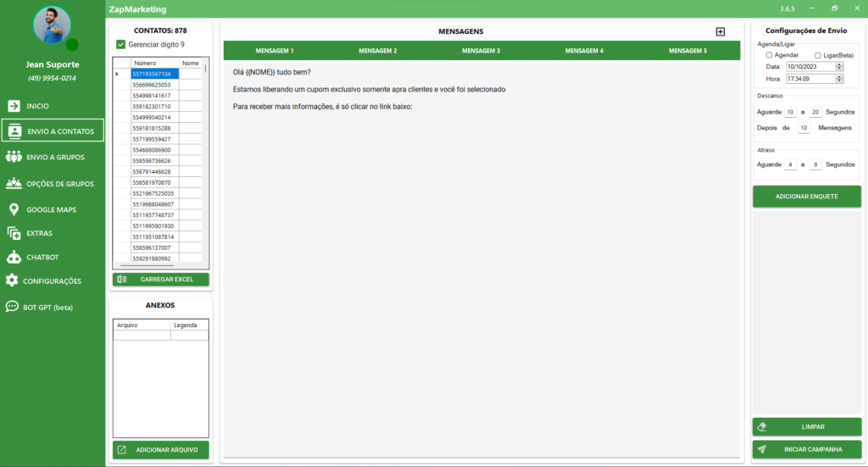Image resolution: width=868 pixels, height=467 pixels.
Task: Enable the Ligar(Beta) checkbox
Action: 818,55
